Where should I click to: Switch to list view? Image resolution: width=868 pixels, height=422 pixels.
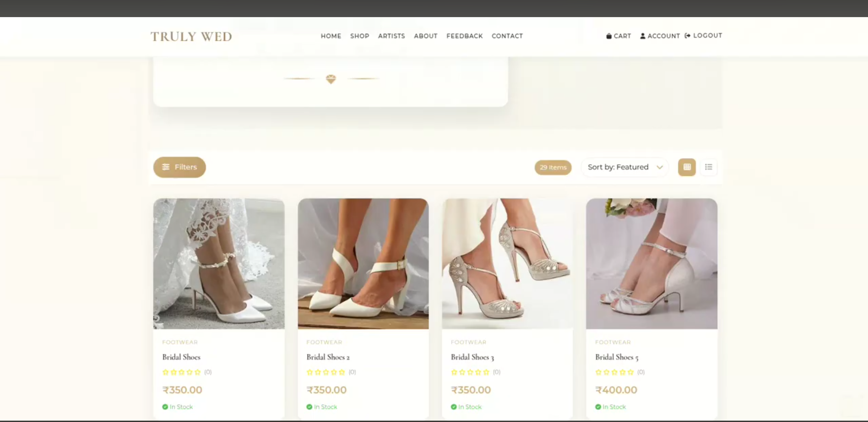click(x=709, y=167)
